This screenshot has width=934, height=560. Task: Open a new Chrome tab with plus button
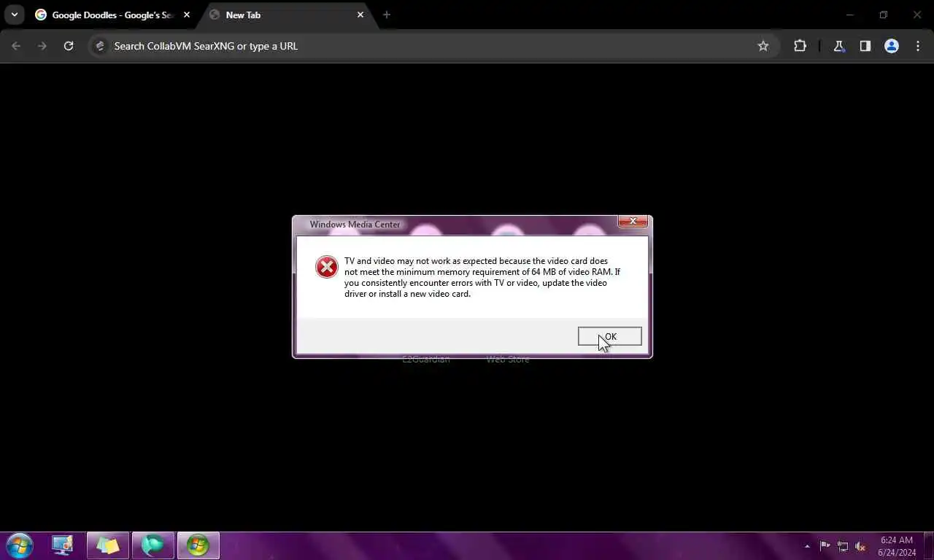387,15
